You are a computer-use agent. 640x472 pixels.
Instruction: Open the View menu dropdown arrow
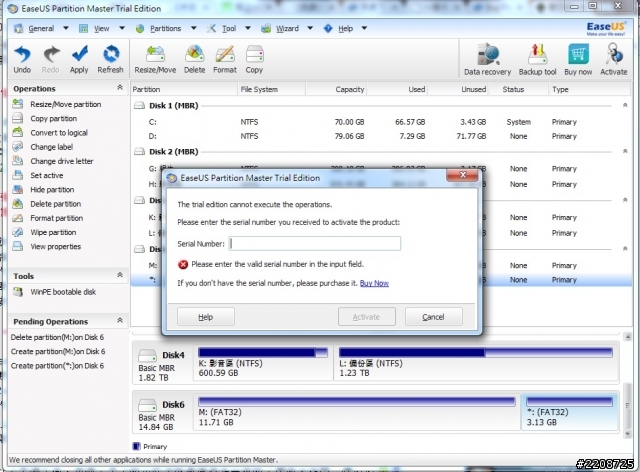click(122, 28)
